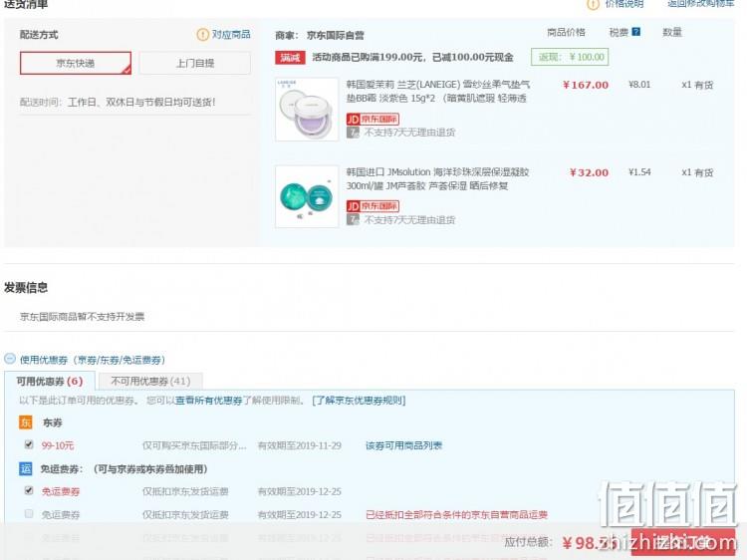Select 上门自提 pickup option
Image resolution: width=747 pixels, height=560 pixels.
[195, 63]
